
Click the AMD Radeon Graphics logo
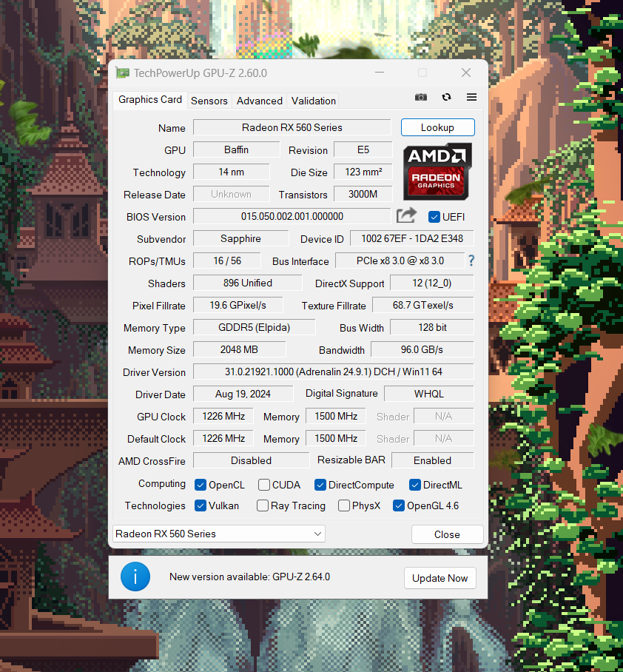437,172
